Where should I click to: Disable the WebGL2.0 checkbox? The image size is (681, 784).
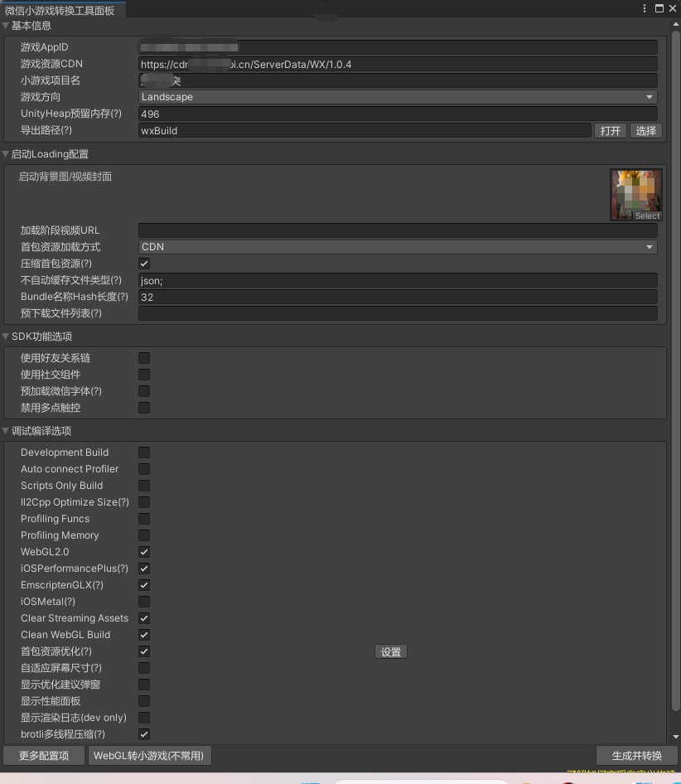[143, 552]
